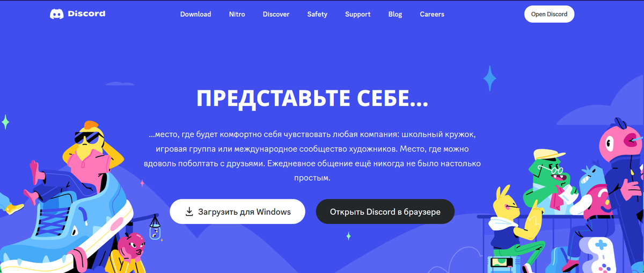
Task: Open the Support link
Action: click(358, 15)
